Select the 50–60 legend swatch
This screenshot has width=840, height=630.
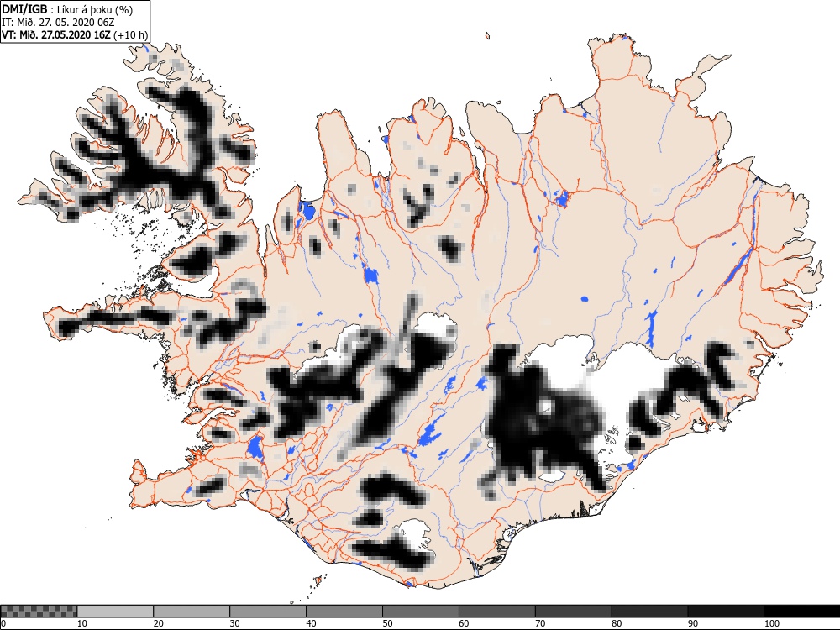pos(421,612)
